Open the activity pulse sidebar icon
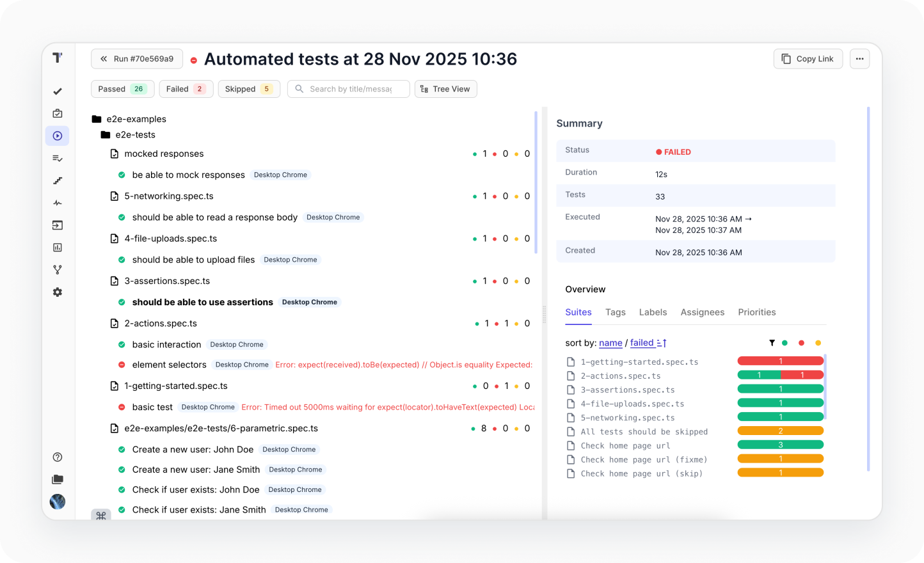The image size is (924, 563). (58, 203)
